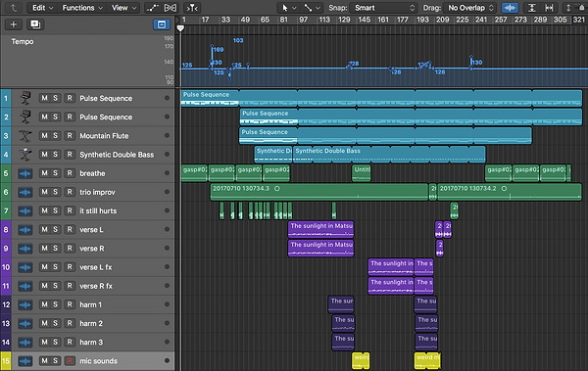Click the it still hurts audio icon
The height and width of the screenshot is (371, 588).
(25, 211)
